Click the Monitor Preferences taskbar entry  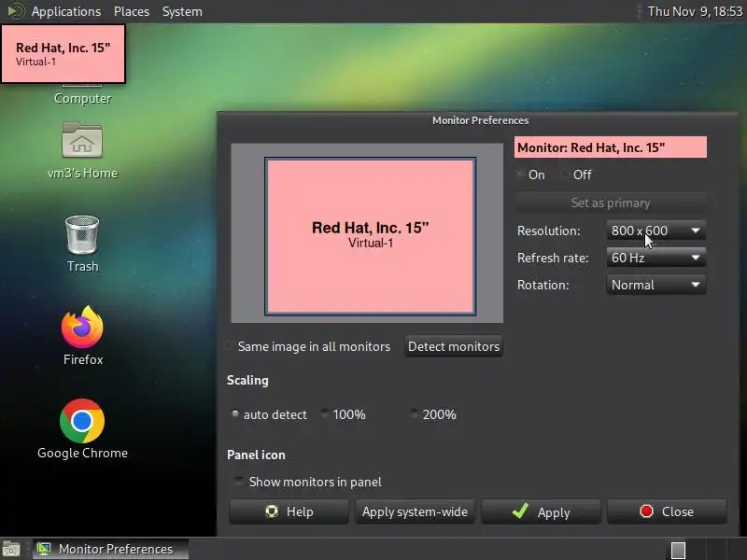110,549
